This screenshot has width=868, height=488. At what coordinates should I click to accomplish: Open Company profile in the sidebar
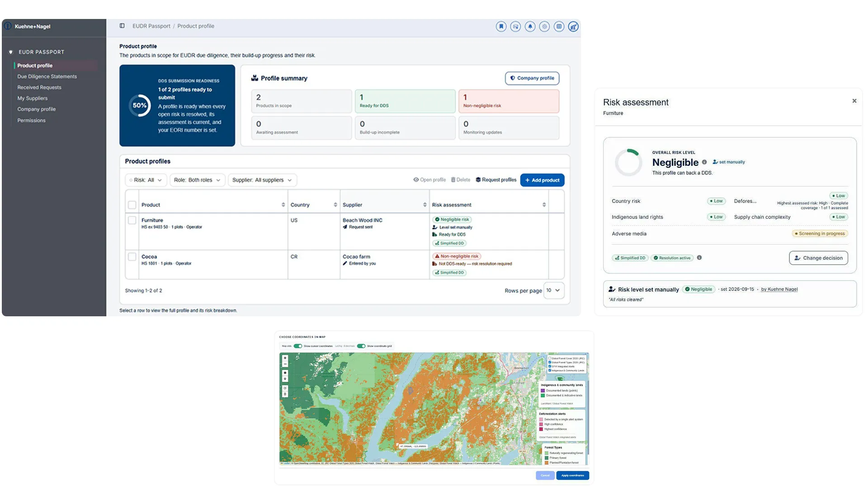(36, 109)
